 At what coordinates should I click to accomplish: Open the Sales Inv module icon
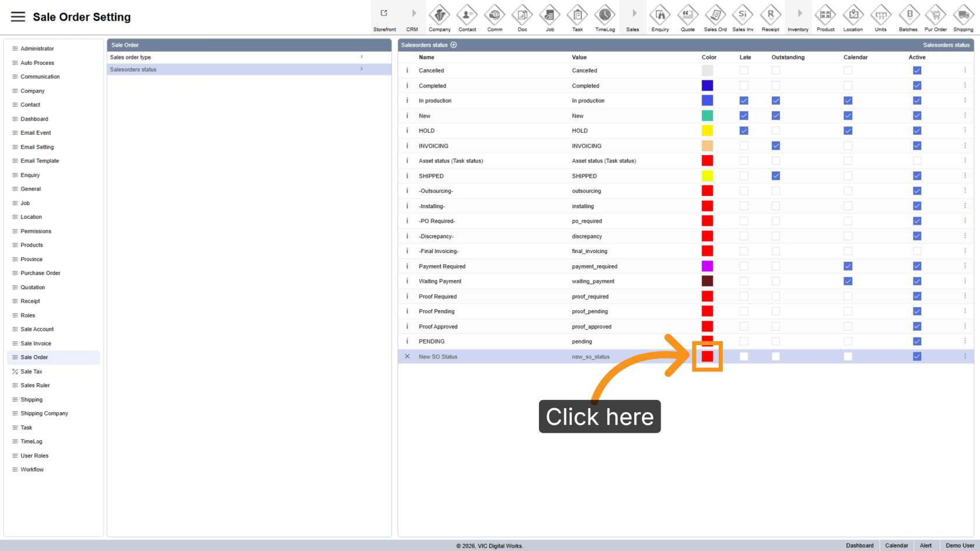click(743, 17)
